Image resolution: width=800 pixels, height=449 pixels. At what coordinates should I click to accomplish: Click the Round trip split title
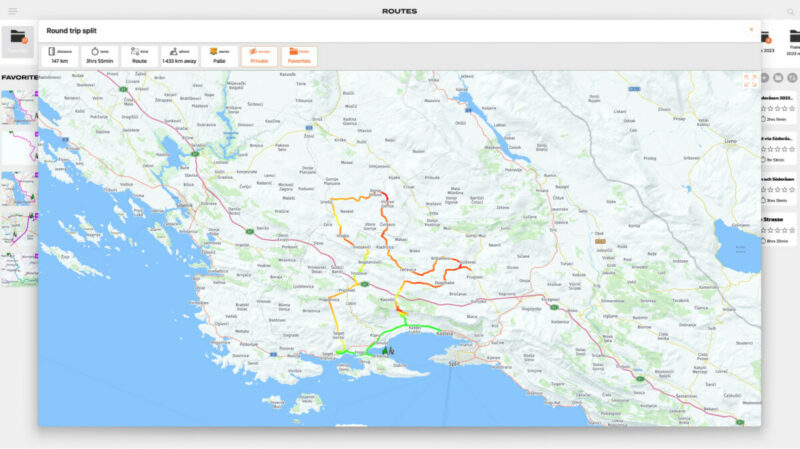71,30
